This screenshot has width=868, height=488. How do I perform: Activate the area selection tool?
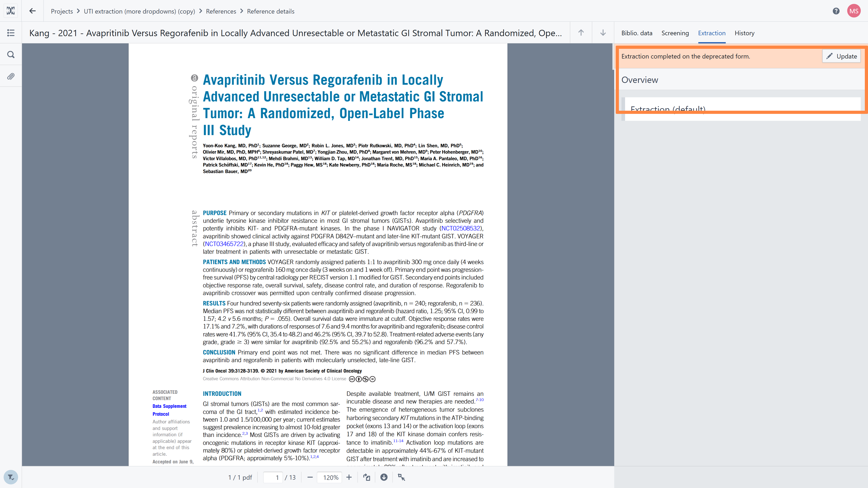(x=401, y=477)
